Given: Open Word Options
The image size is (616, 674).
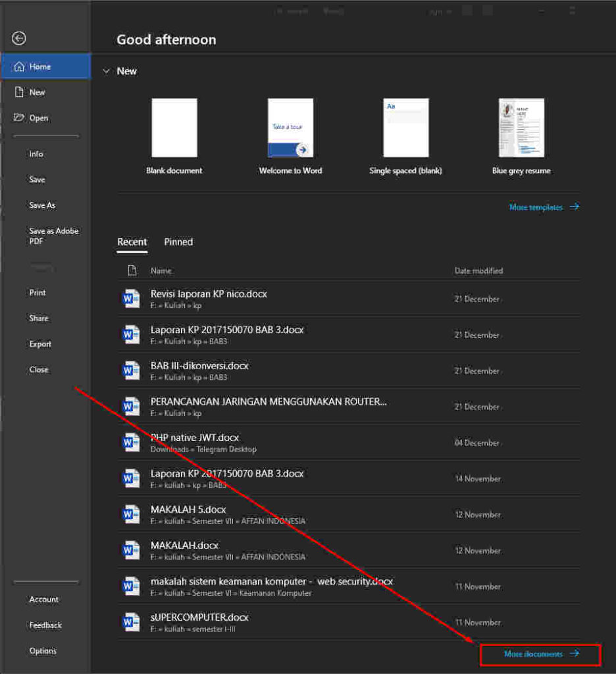Looking at the screenshot, I should (x=43, y=650).
